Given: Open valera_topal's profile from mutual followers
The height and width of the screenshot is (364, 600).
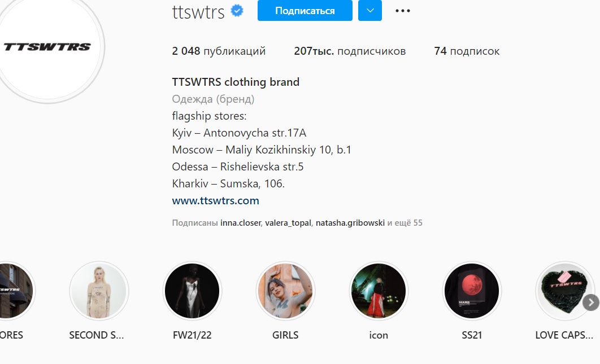Looking at the screenshot, I should pos(288,223).
